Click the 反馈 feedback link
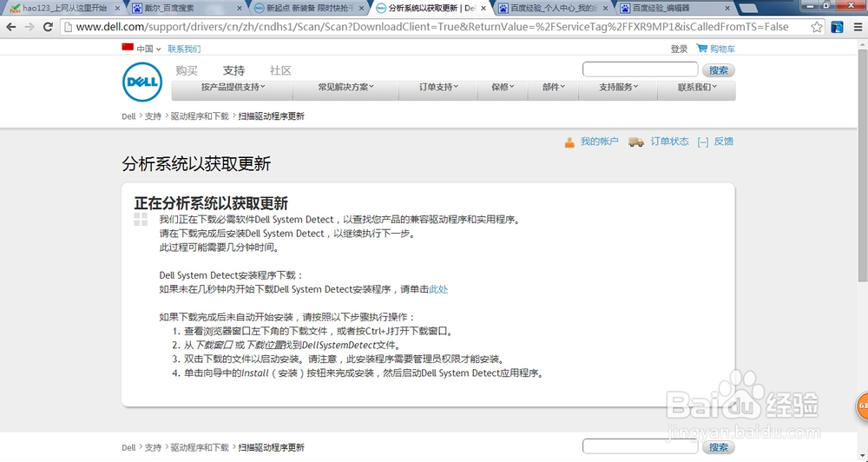 pos(723,142)
